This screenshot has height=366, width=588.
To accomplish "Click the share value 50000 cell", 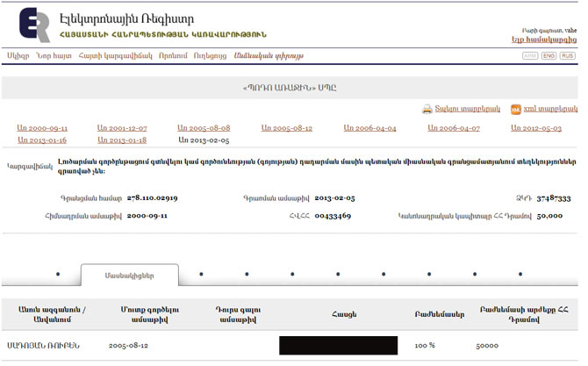I will pyautogui.click(x=487, y=346).
